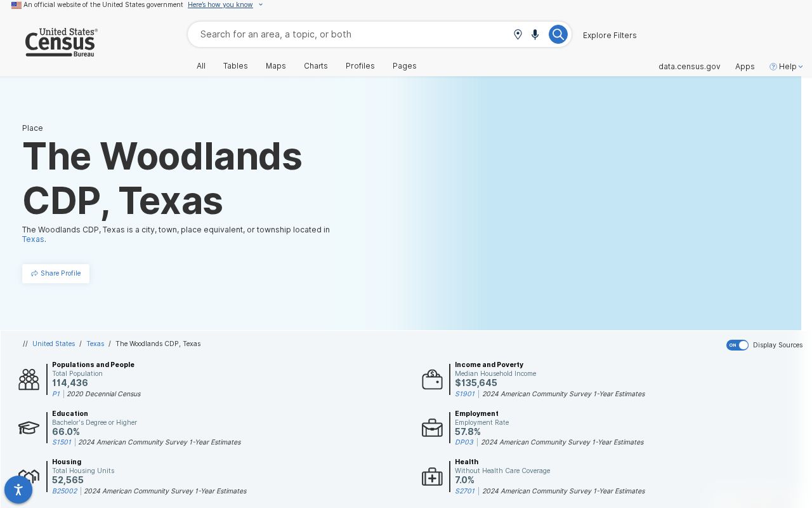812x508 pixels.
Task: Click the blue magnifying glass search button
Action: [x=558, y=34]
